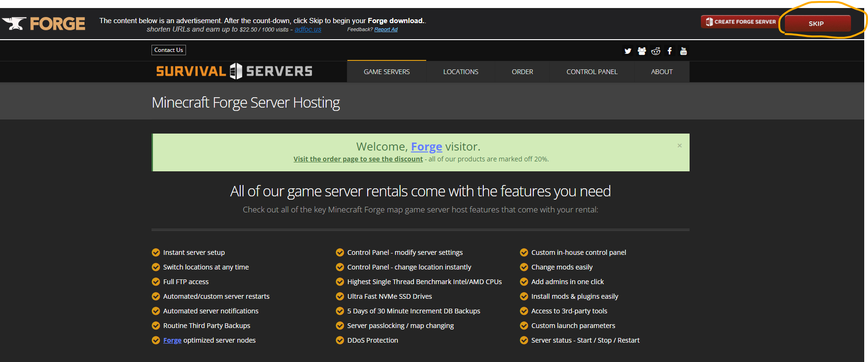Click 'Automated/custom server restarts' text

[216, 296]
